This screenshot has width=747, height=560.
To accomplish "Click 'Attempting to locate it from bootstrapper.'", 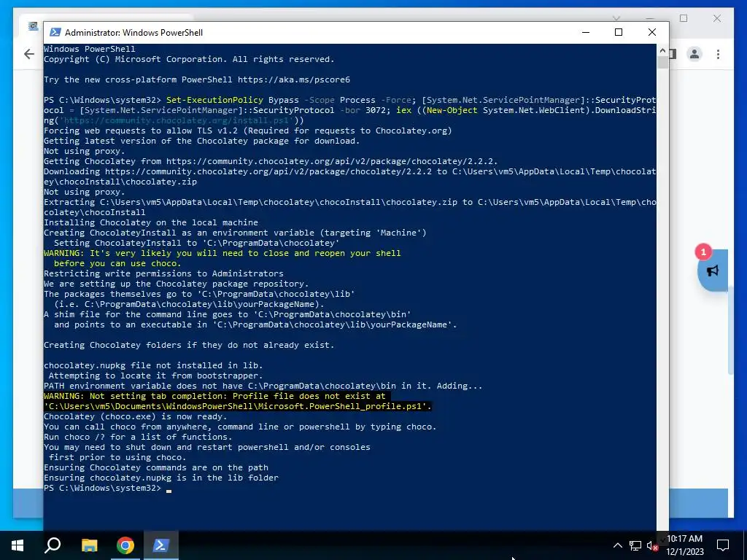I will point(156,376).
